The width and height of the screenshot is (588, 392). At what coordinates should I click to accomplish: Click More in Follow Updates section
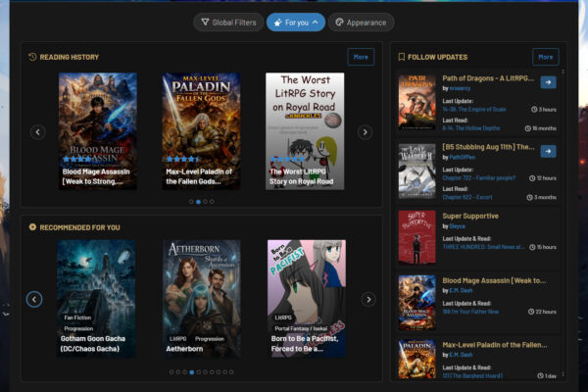(x=546, y=57)
